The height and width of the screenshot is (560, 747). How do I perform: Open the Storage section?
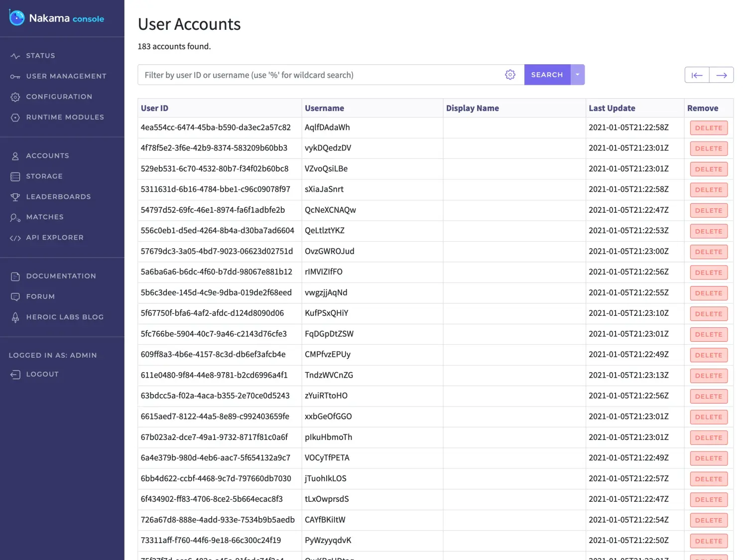[44, 176]
